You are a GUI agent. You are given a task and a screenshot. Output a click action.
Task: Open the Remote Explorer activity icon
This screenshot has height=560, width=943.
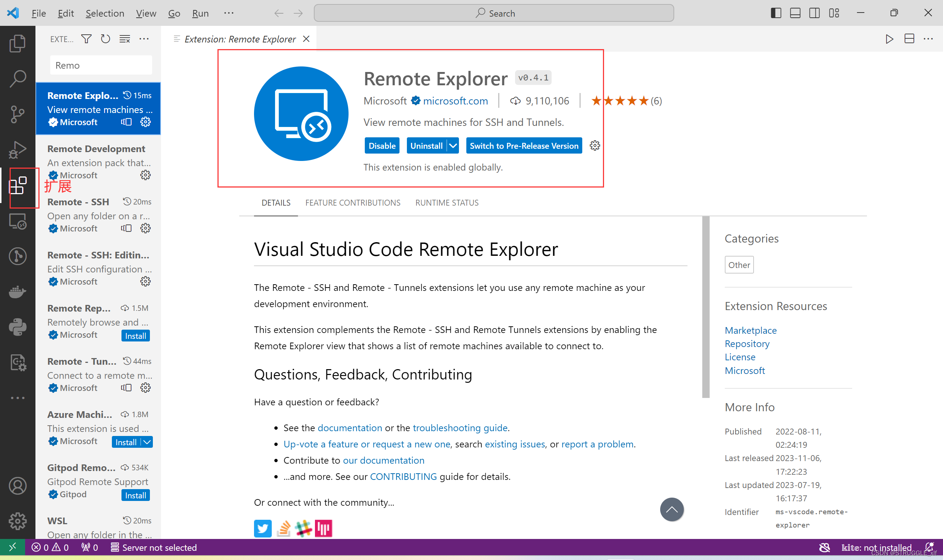[17, 221]
